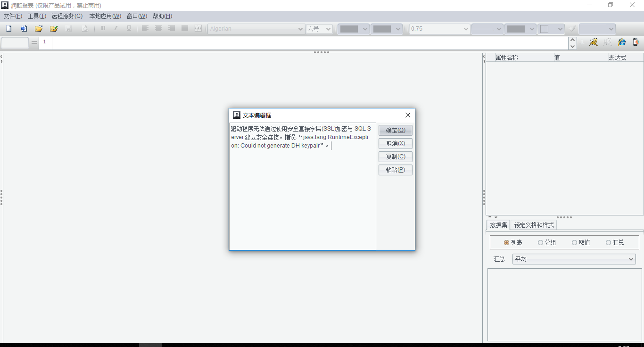Click the format painter brush icon

(x=572, y=29)
